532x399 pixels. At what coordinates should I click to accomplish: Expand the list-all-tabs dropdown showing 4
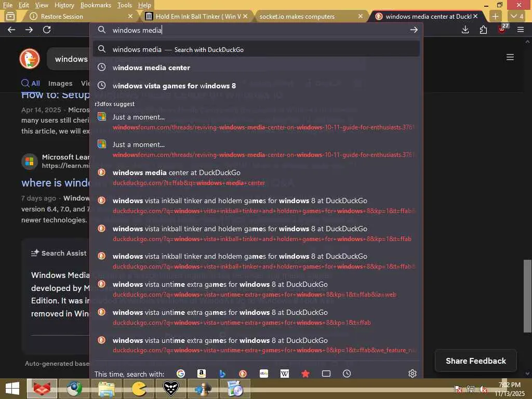coord(517,16)
